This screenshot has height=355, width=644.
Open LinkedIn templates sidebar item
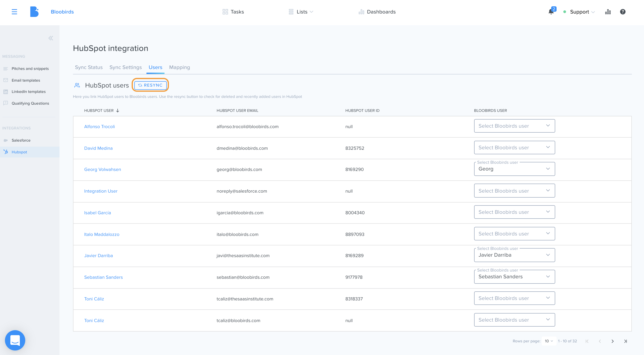point(28,92)
